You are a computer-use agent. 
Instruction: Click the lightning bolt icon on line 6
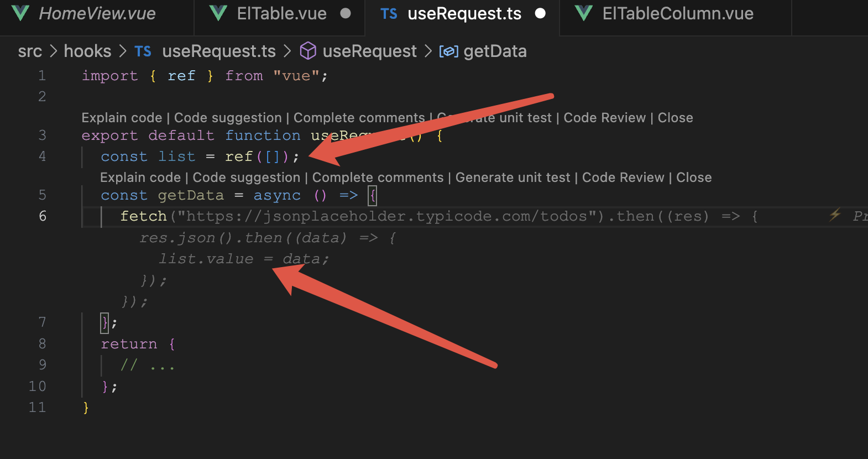coord(835,215)
